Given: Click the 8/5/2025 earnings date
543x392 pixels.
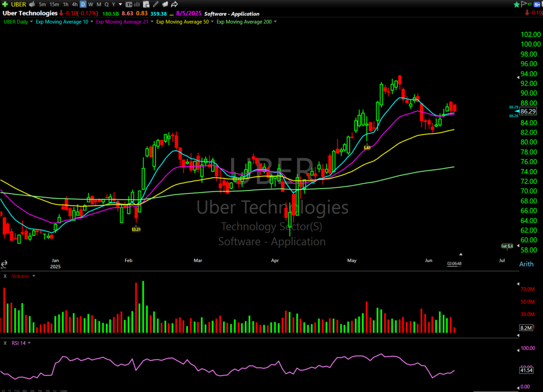Looking at the screenshot, I should (x=189, y=13).
